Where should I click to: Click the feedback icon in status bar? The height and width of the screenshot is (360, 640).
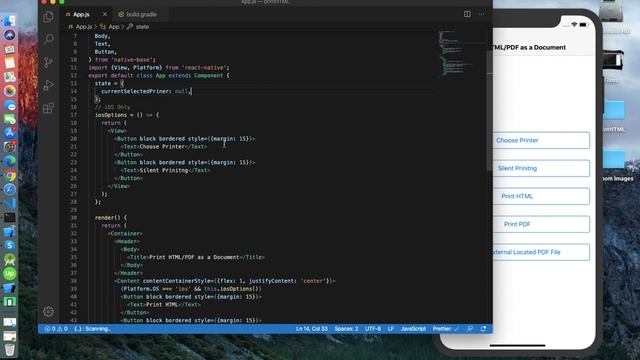pos(470,329)
